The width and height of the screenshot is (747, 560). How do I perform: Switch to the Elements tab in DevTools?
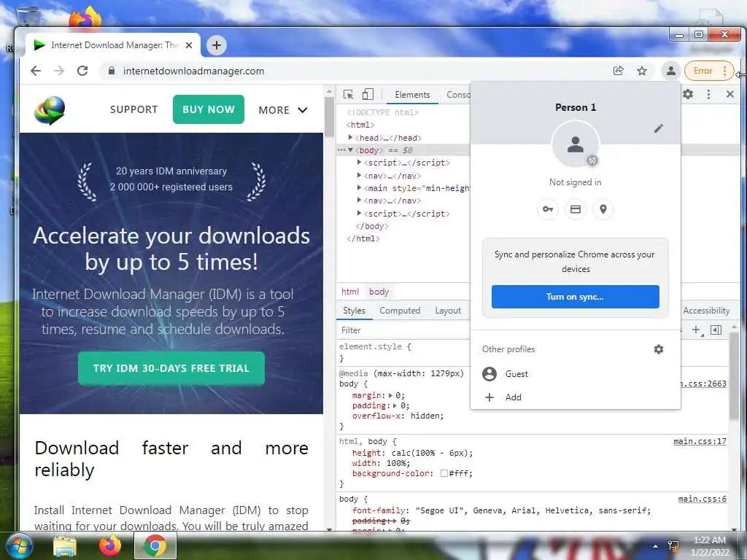pos(412,95)
